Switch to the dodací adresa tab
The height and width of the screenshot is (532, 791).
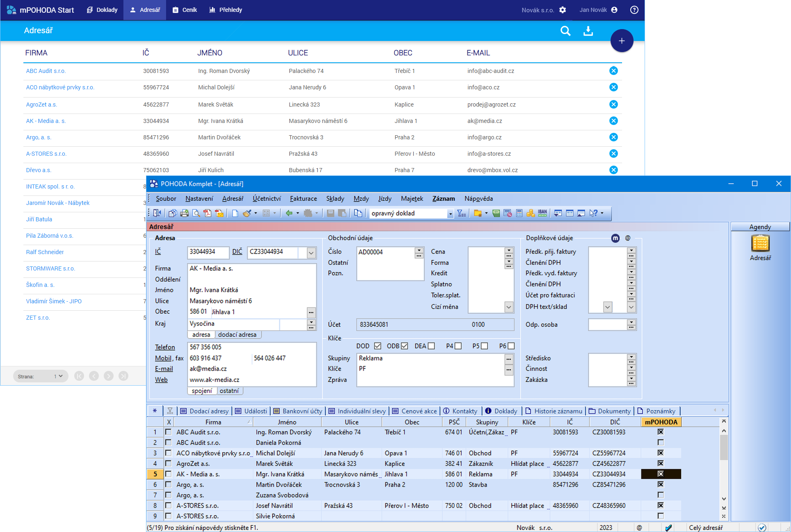click(x=237, y=335)
